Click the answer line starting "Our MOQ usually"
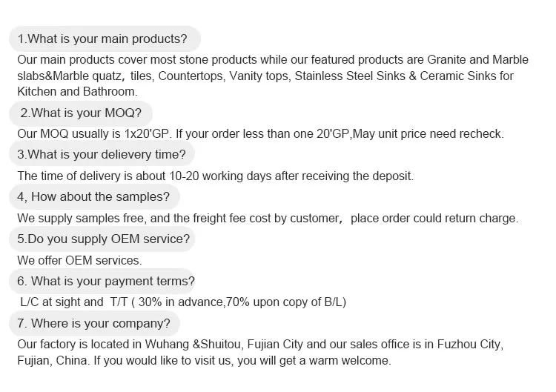Screen dimensions: 556x392 [260, 134]
